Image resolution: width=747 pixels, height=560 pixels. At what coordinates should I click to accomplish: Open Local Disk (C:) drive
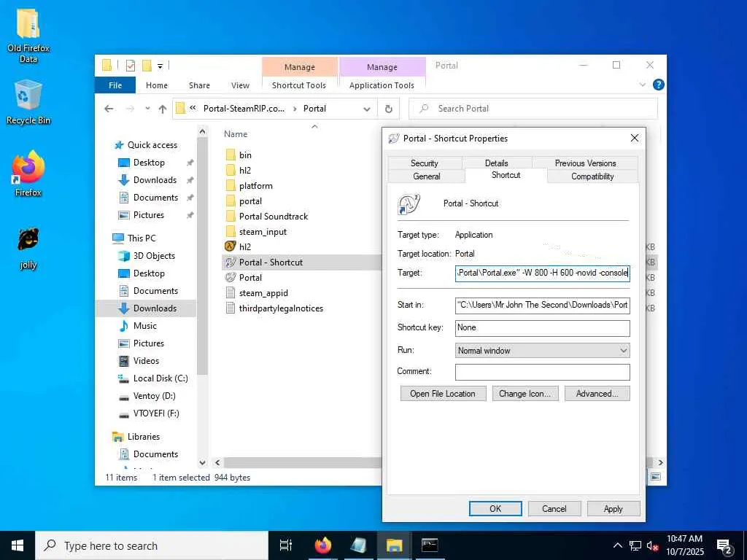click(160, 378)
